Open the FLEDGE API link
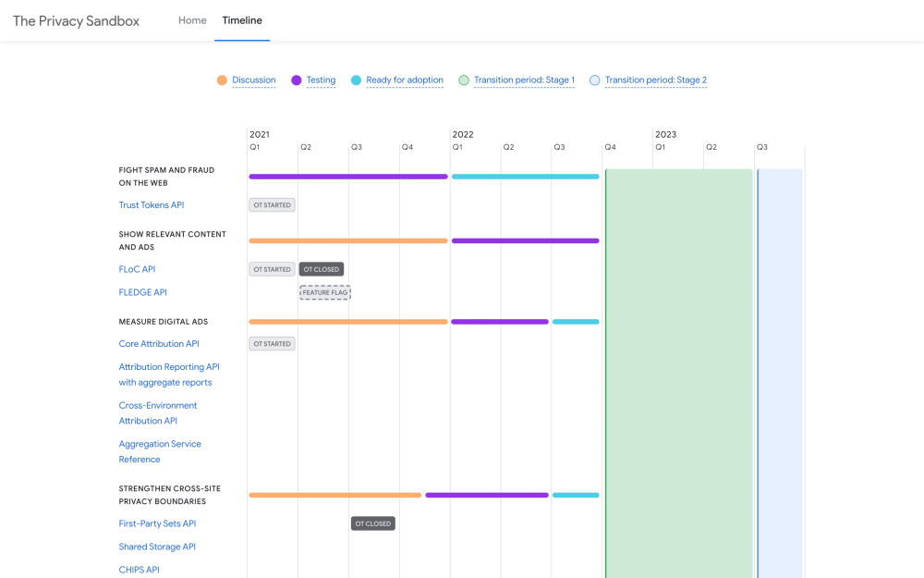 142,292
